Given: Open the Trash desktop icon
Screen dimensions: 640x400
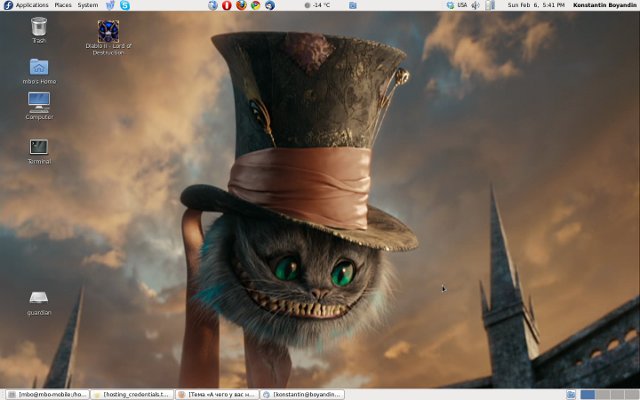Looking at the screenshot, I should point(39,28).
